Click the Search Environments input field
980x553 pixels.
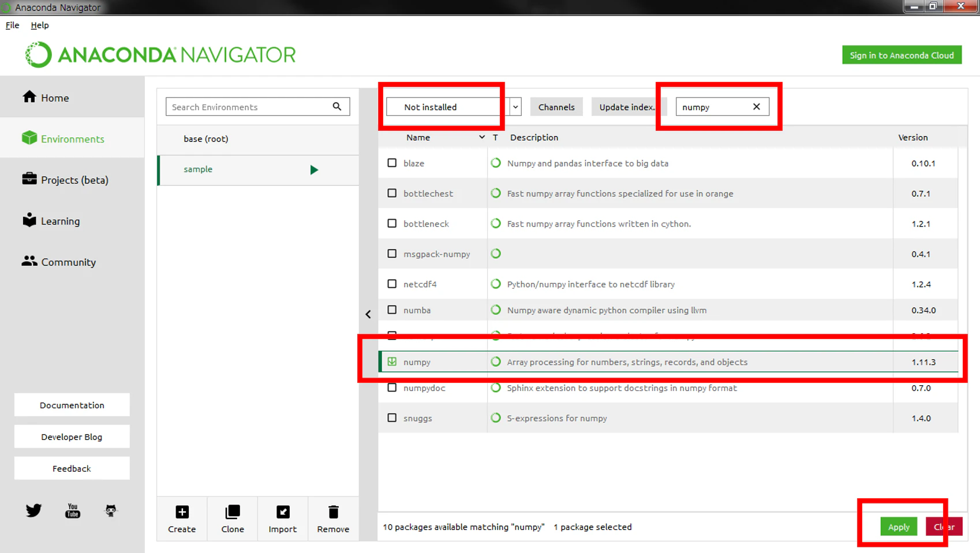(x=257, y=107)
